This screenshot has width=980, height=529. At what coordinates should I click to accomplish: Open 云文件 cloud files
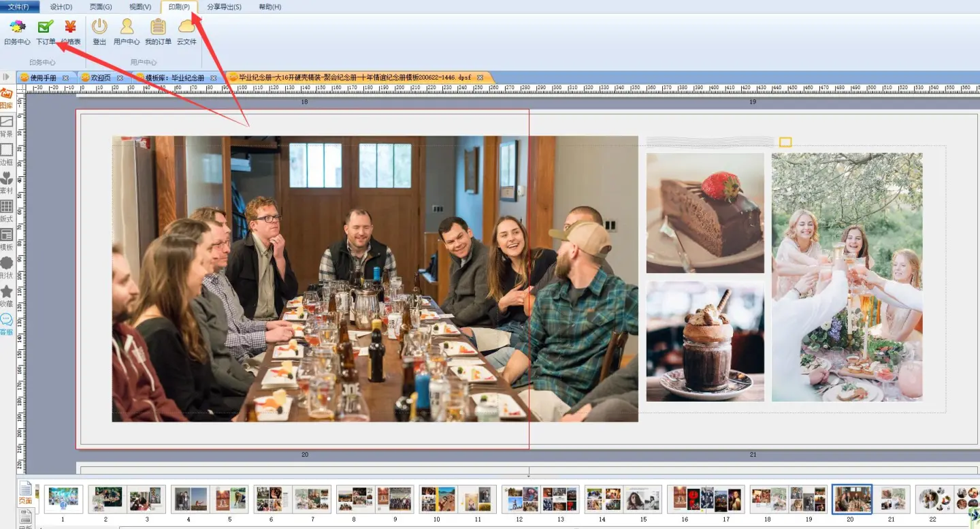[x=186, y=32]
